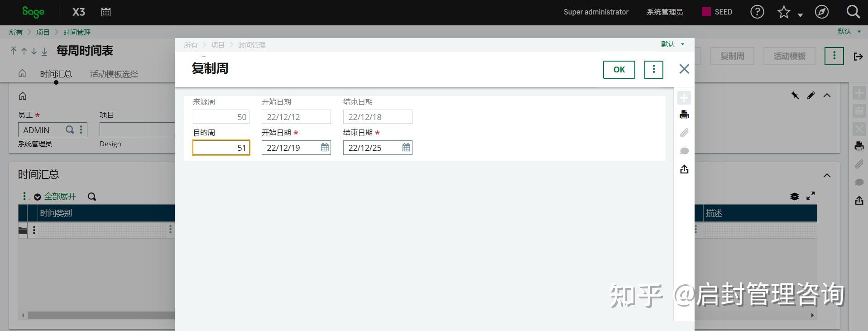
Task: Open the 默认 dropdown on main page
Action: (849, 31)
